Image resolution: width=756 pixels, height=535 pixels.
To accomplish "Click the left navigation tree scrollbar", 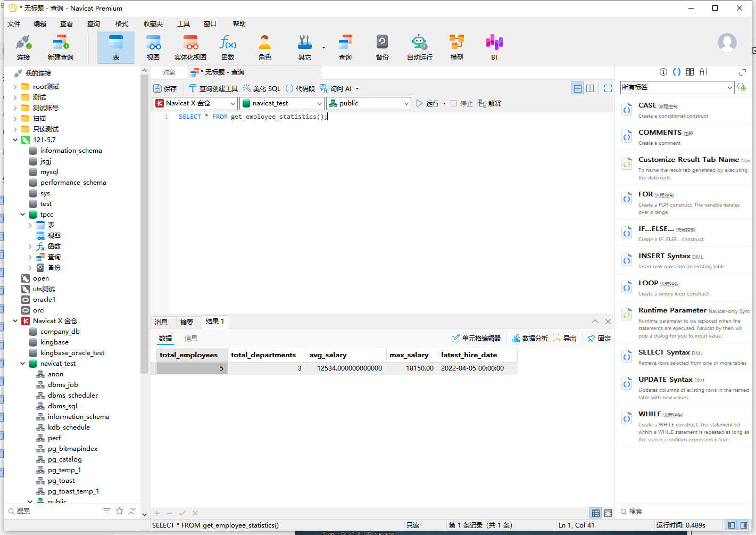I will pyautogui.click(x=144, y=224).
